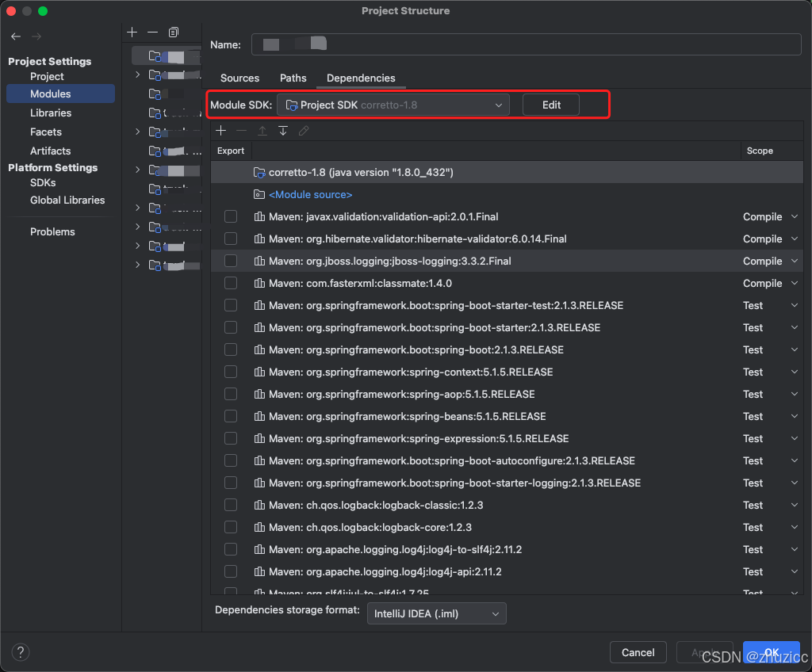Toggle export for spring-boot:2.1.3.RELEASE
Viewport: 812px width, 672px height.
(x=231, y=350)
